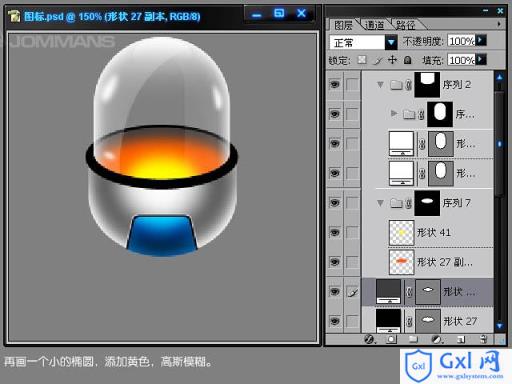Click vector mask thumbnail of 形状 27

point(428,321)
